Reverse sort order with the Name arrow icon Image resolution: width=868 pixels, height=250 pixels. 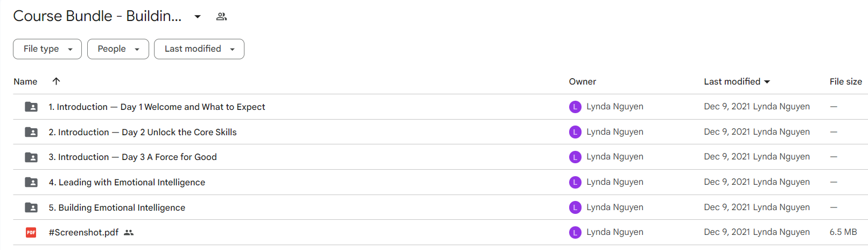coord(56,81)
